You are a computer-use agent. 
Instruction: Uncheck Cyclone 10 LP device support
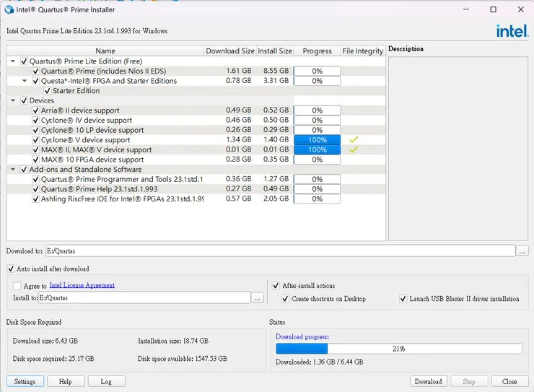(36, 131)
